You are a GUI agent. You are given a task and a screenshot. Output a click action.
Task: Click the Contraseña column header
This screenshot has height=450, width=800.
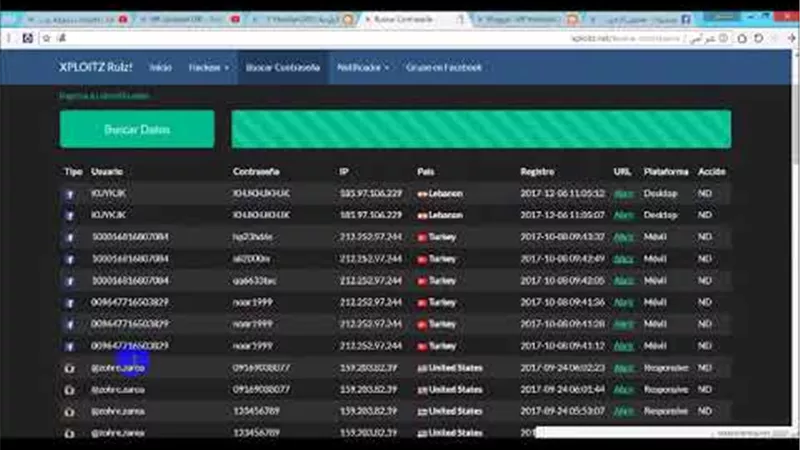[256, 171]
